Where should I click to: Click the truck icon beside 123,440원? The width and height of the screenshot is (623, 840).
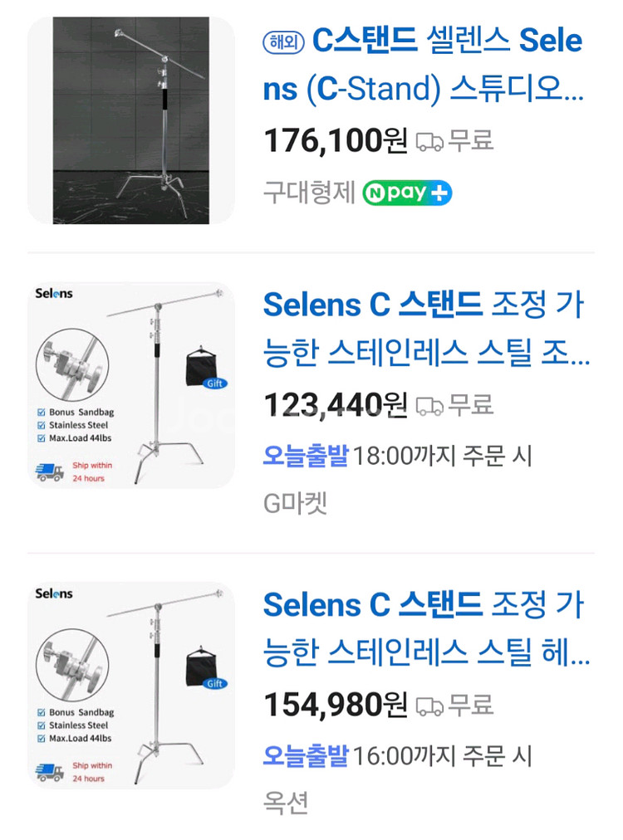pos(429,406)
